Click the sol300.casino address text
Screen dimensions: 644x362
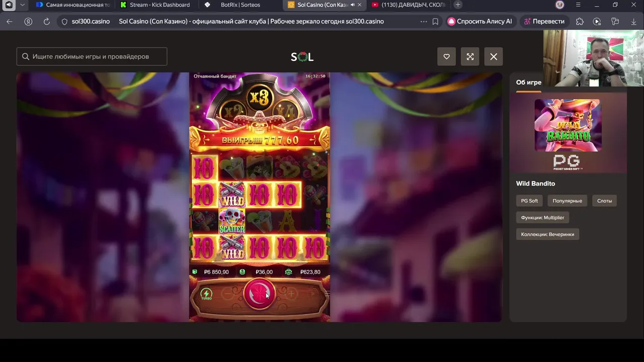tap(91, 22)
